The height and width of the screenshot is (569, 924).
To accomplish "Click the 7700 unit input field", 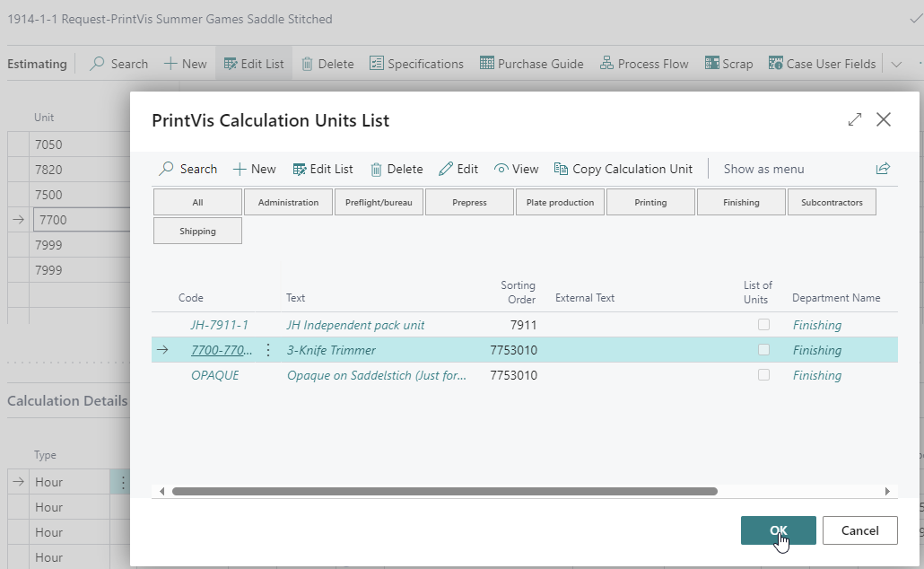I will click(82, 220).
